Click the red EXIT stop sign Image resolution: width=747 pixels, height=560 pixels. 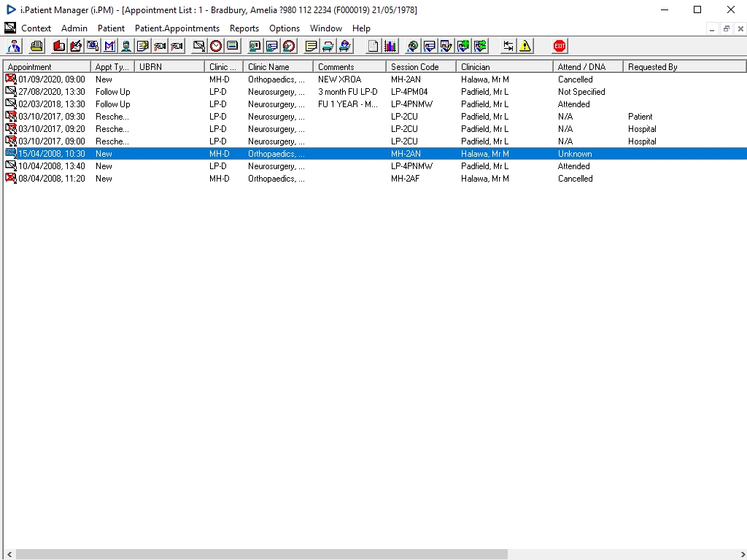(560, 46)
